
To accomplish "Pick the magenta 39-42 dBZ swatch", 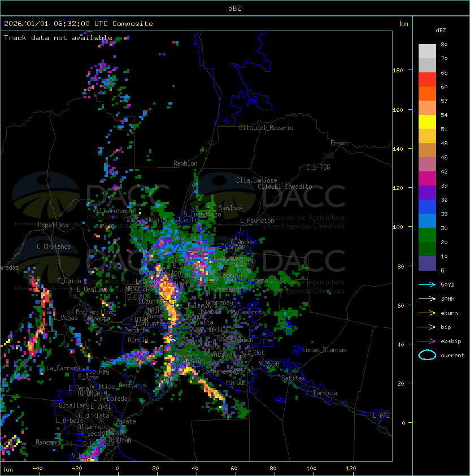I will tap(427, 179).
